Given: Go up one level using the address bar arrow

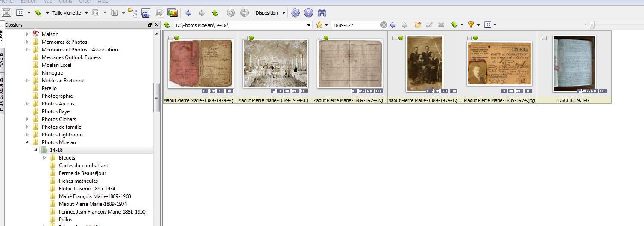Looking at the screenshot, I should 167,25.
